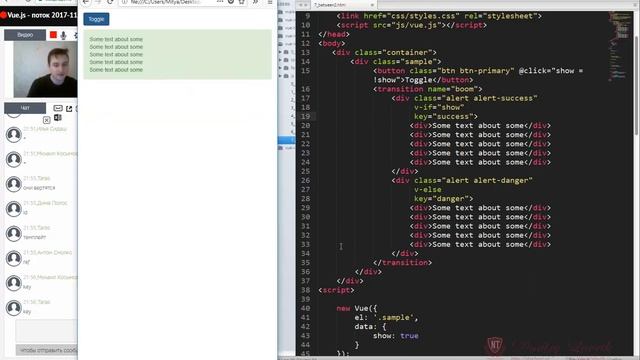Click the editor vertical scrollbar
This screenshot has width=640, height=360.
click(x=636, y=85)
